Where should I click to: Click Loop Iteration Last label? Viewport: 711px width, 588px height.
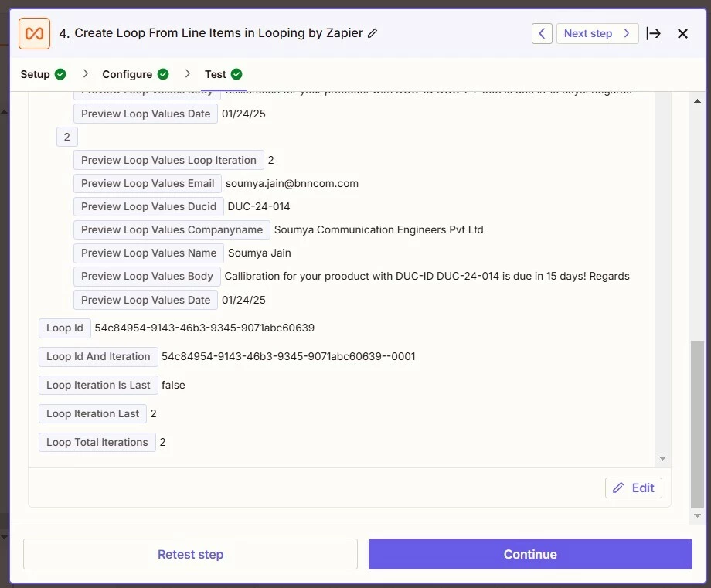click(93, 413)
